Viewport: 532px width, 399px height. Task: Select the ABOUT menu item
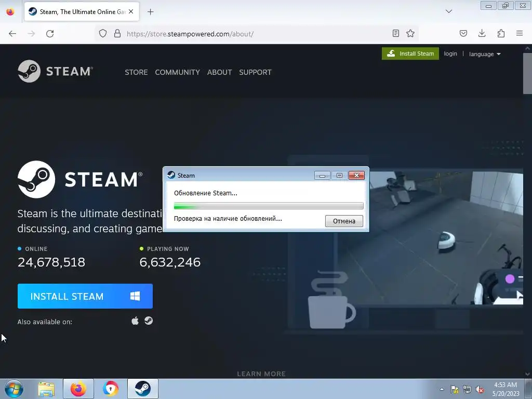click(x=220, y=72)
